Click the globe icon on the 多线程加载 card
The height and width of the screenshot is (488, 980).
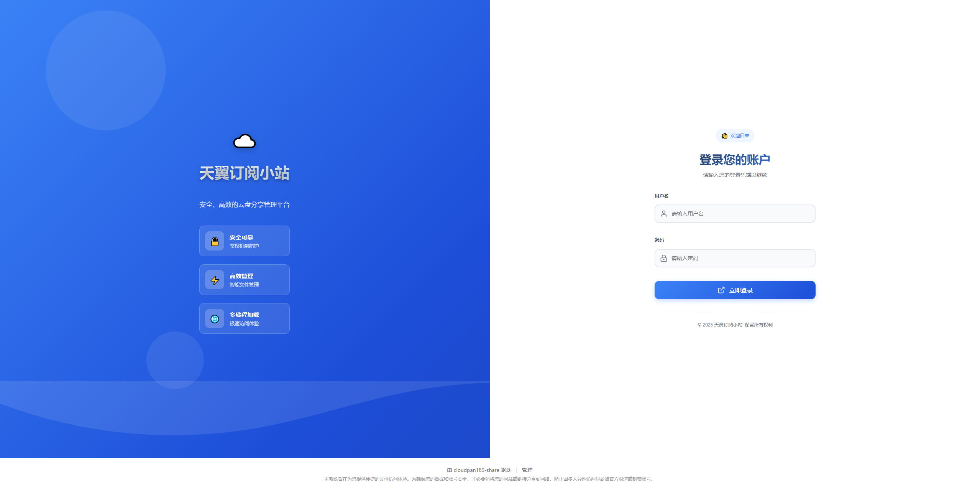pos(215,318)
